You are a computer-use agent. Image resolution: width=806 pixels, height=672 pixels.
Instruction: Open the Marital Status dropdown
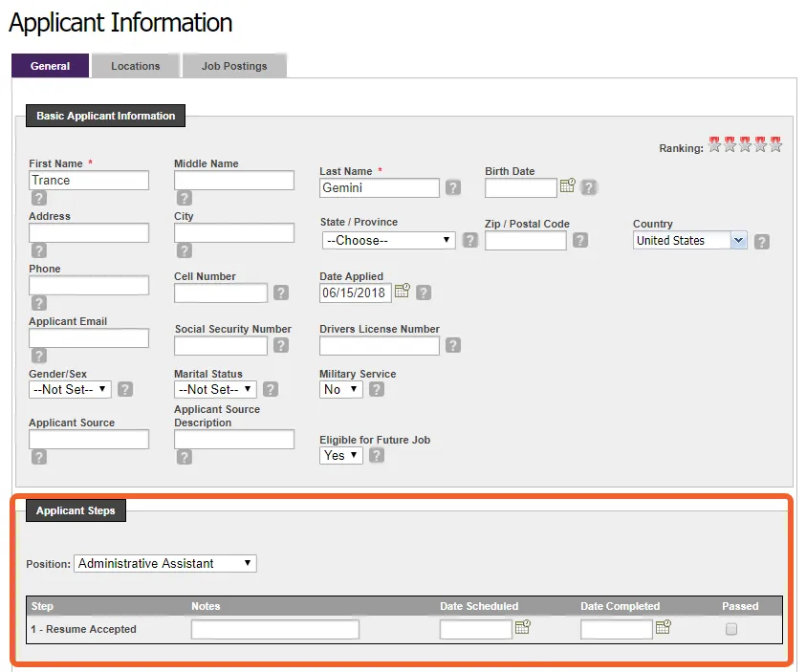[x=215, y=389]
